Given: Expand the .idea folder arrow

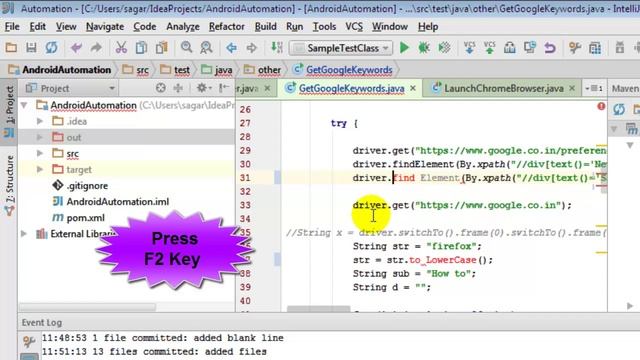Looking at the screenshot, I should coord(40,121).
